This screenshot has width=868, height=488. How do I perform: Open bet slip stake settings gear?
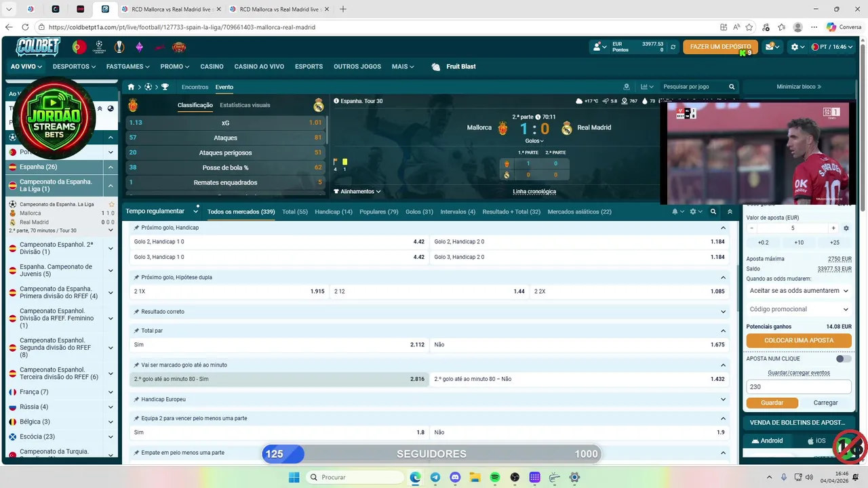(846, 228)
